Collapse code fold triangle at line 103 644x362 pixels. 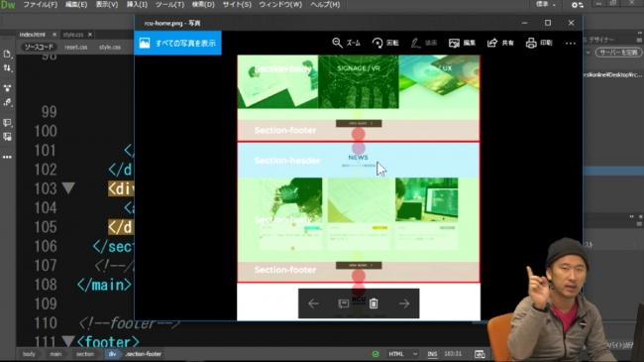pyautogui.click(x=68, y=188)
